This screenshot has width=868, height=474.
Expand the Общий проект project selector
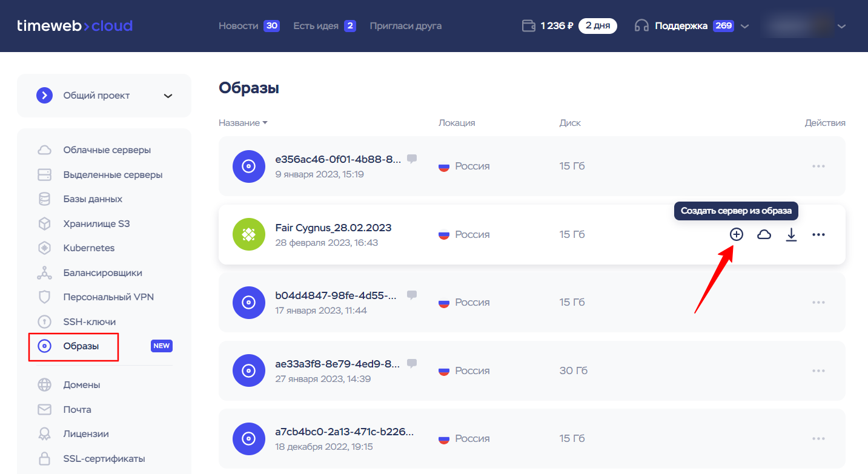(168, 96)
